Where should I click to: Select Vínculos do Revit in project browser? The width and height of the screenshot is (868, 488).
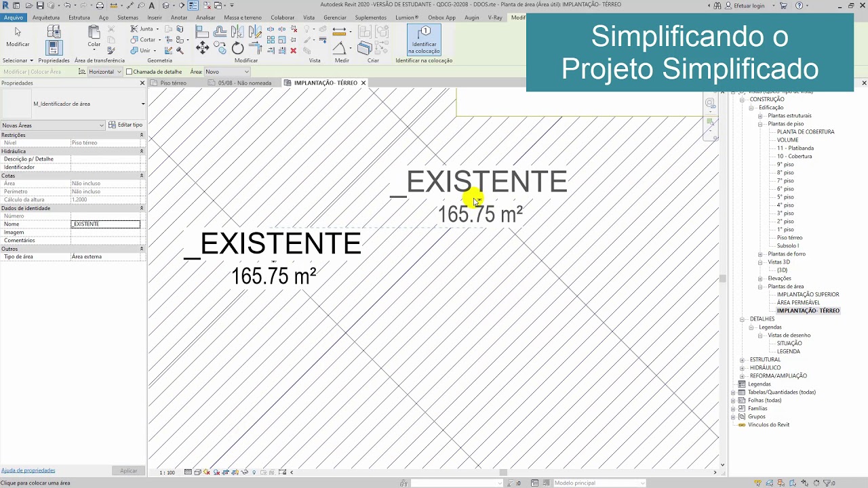point(768,425)
